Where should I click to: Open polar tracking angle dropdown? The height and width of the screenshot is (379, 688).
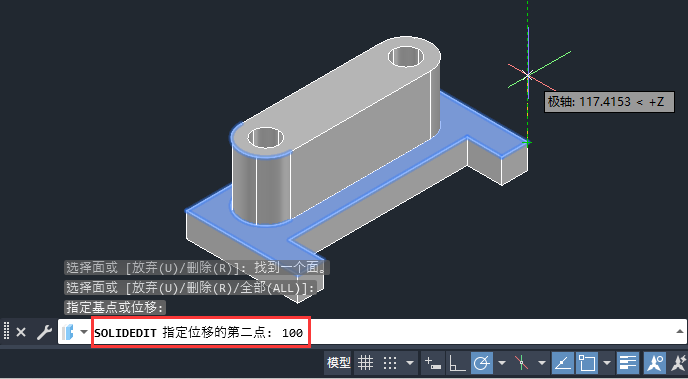tap(502, 363)
